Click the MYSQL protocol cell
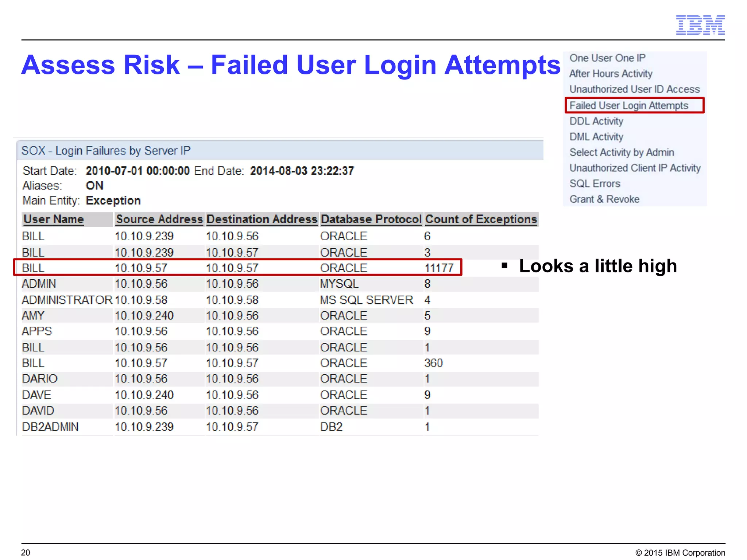This screenshot has width=747, height=560. [340, 284]
